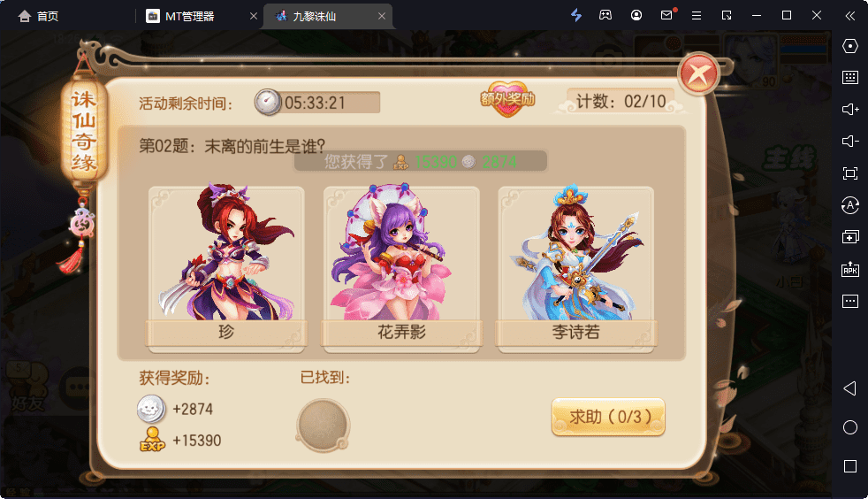Open the hamburger menu in title bar

click(697, 16)
